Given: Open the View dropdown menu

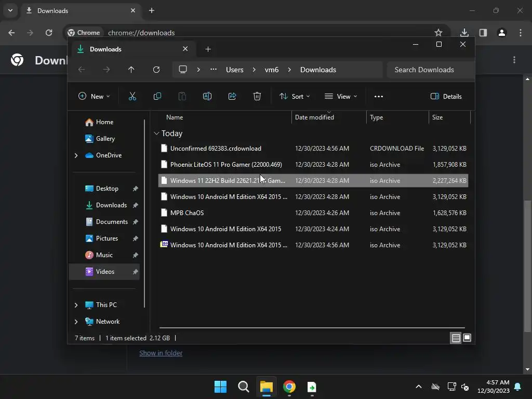Looking at the screenshot, I should pos(341,96).
